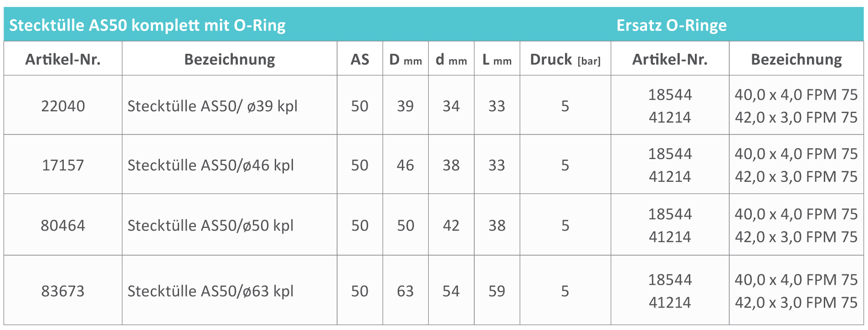Click the d mm value 34 cell
Viewport: 868px width, 330px height.
(451, 106)
